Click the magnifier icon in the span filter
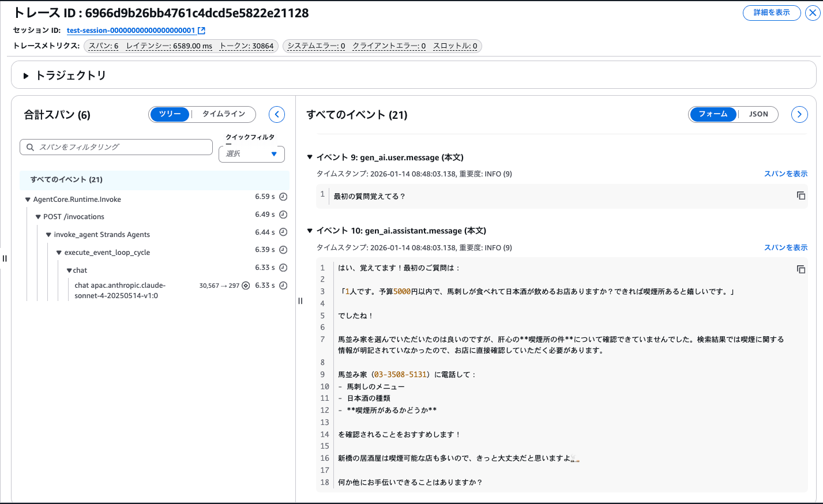The height and width of the screenshot is (504, 823). tap(30, 147)
